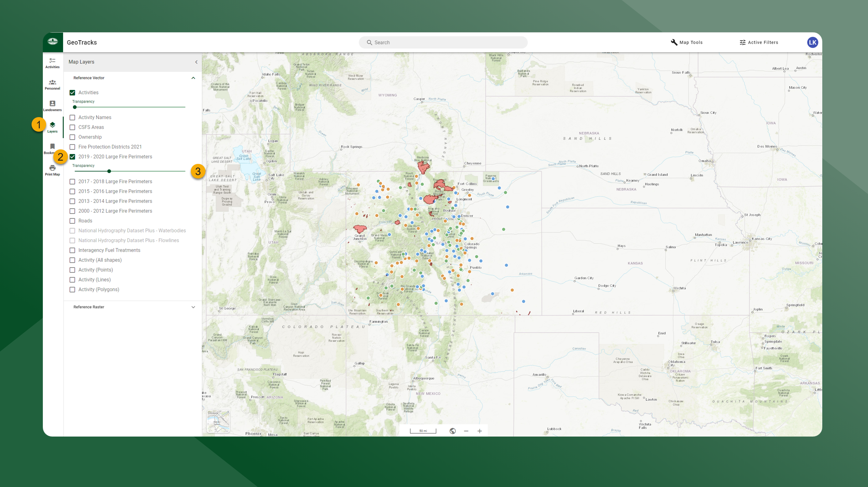Enable the Activity Names layer
Screen dimensions: 868x487
click(73, 117)
